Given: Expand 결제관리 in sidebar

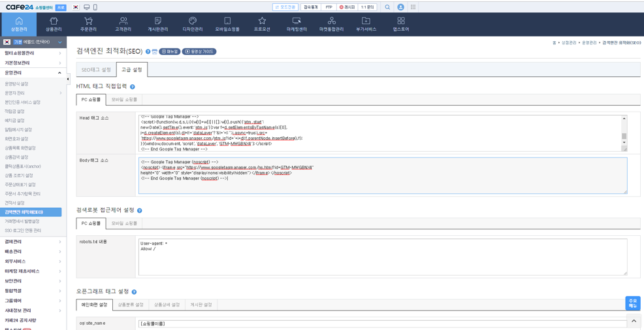Looking at the screenshot, I should tap(32, 242).
